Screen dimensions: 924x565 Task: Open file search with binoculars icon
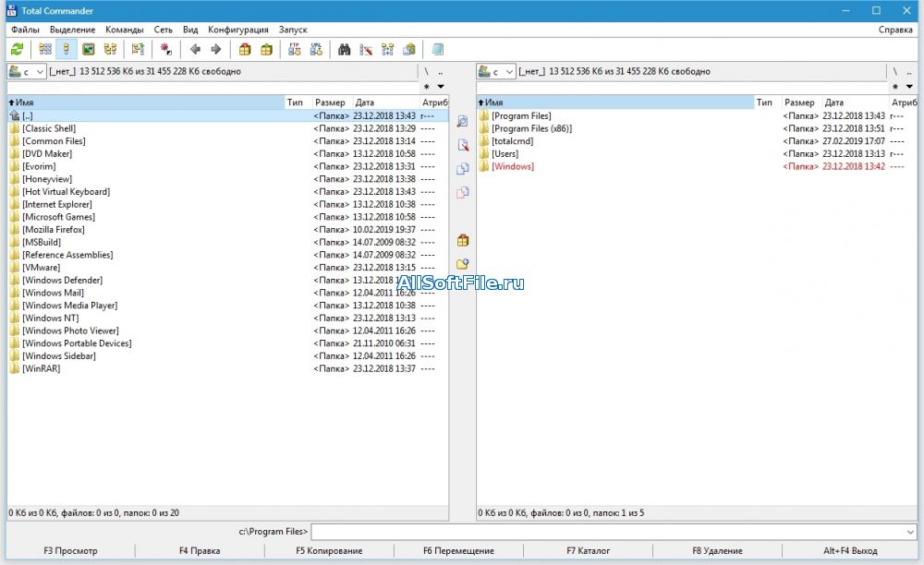click(344, 50)
